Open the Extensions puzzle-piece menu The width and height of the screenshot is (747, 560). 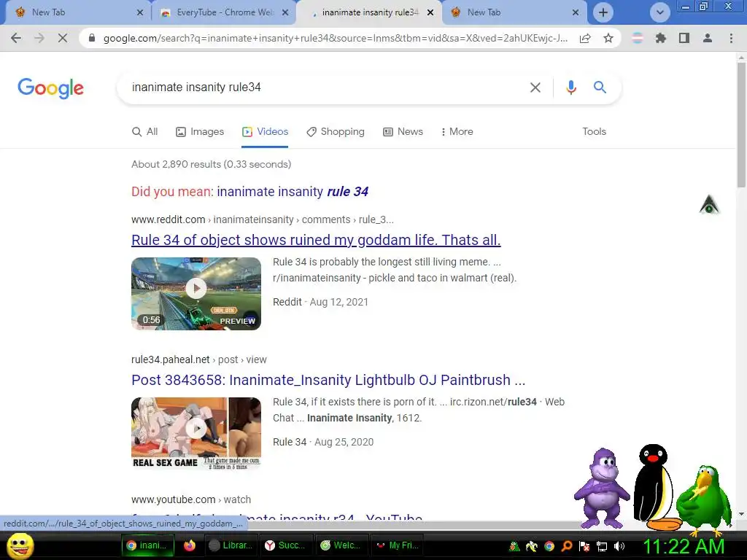660,38
